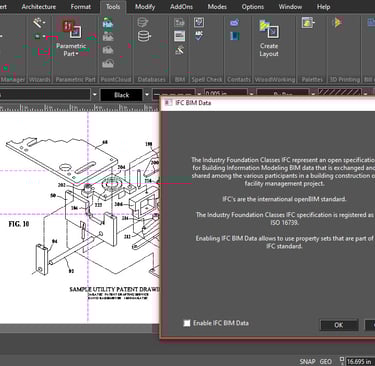375x366 pixels.
Task: Enable the IFC BIM Data checkbox
Action: click(187, 323)
